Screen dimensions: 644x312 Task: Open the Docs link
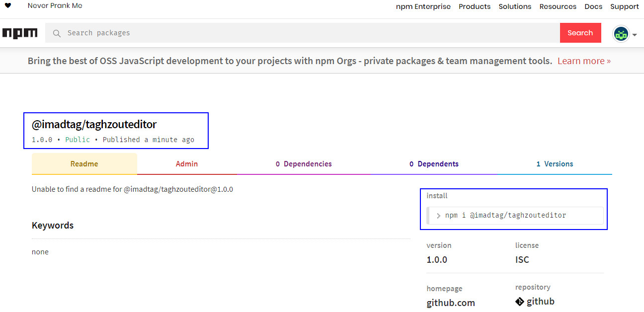coord(593,6)
